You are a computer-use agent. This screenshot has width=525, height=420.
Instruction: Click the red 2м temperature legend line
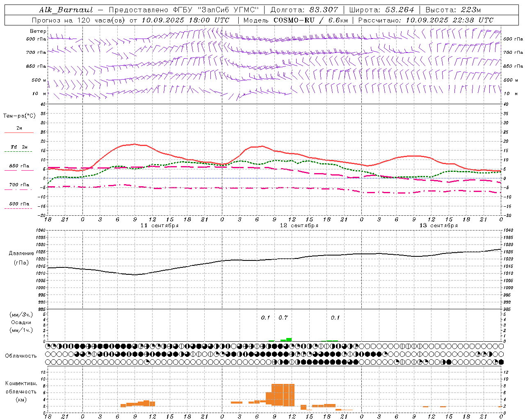19,132
